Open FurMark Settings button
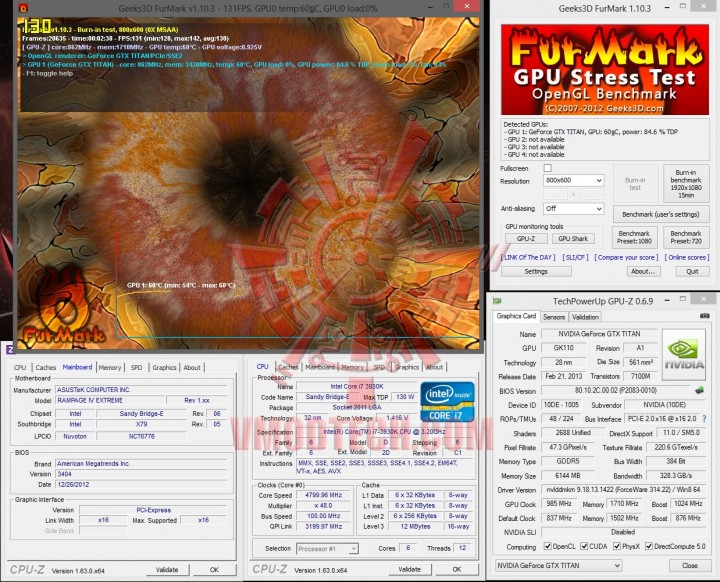Screen dimensions: 720x582 pos(536,271)
